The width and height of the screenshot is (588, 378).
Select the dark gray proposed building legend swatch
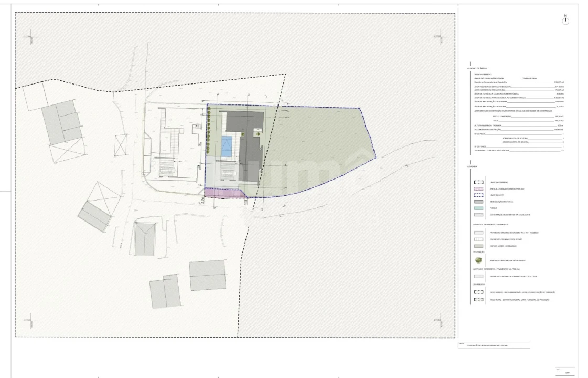[478, 202]
